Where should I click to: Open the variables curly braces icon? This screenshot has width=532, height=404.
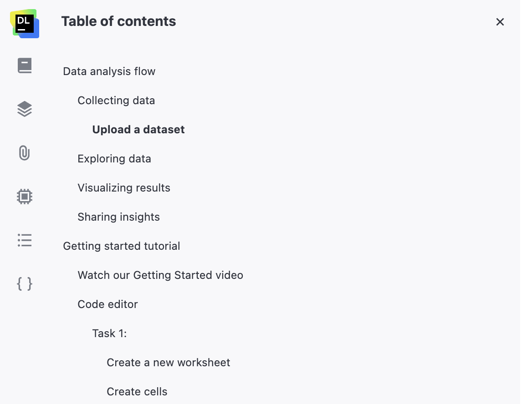coord(24,283)
